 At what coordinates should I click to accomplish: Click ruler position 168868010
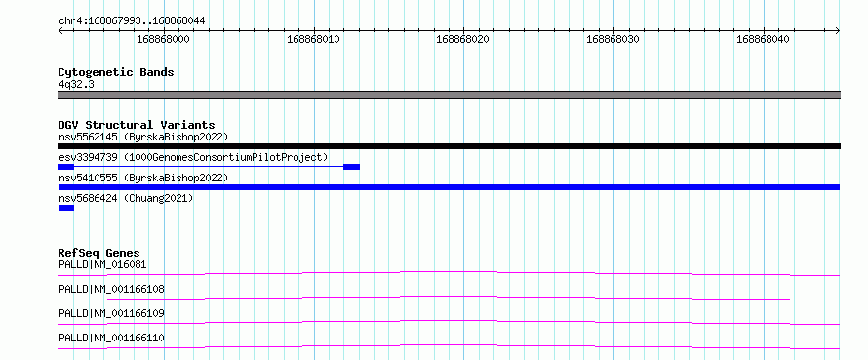pyautogui.click(x=313, y=40)
